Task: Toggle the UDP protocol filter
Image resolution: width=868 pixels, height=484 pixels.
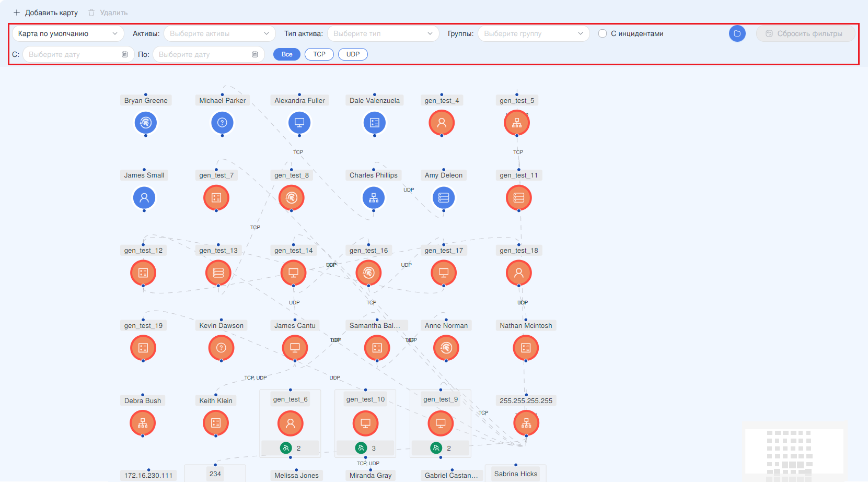Action: tap(353, 54)
